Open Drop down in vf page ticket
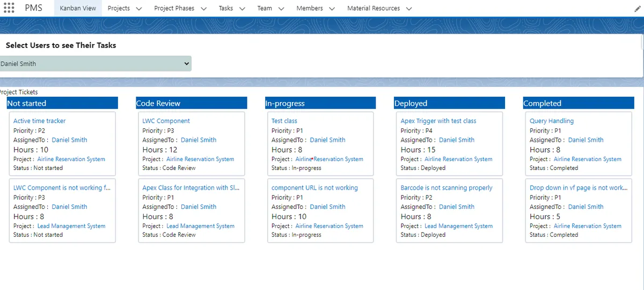The width and height of the screenshot is (644, 290). [x=578, y=188]
